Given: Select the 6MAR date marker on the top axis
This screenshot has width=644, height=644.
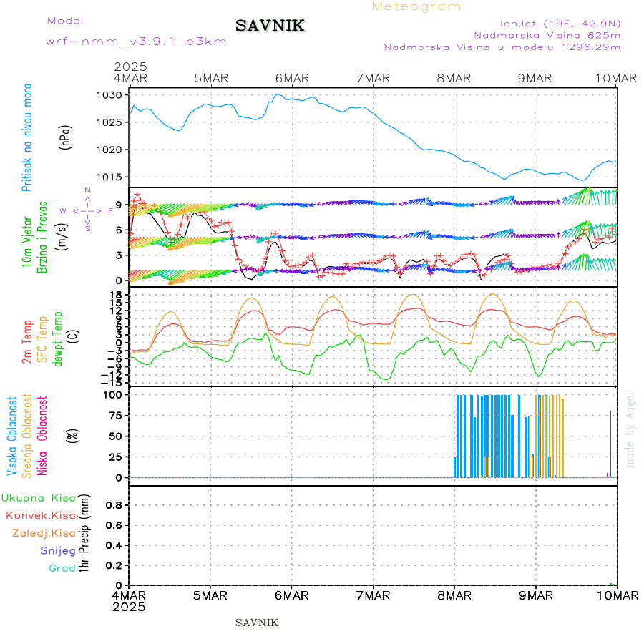Looking at the screenshot, I should point(292,79).
